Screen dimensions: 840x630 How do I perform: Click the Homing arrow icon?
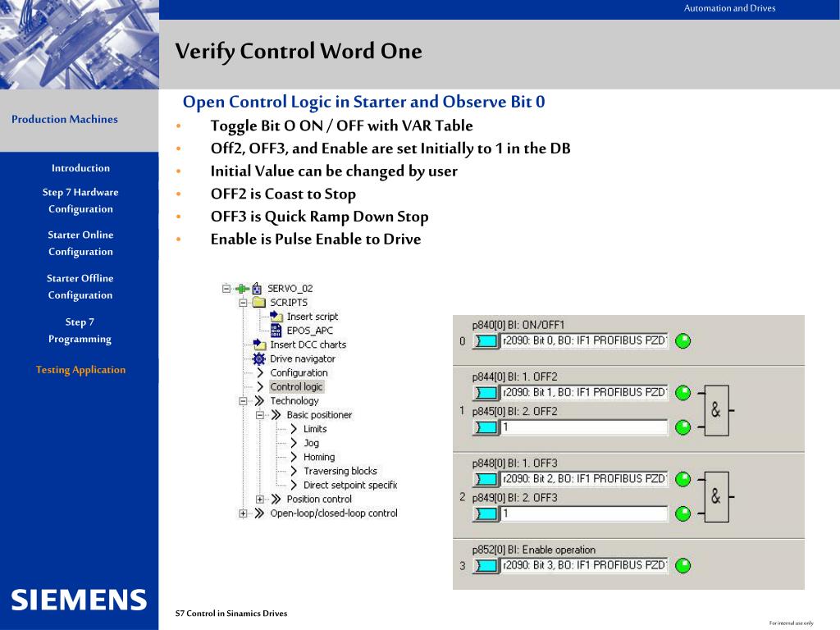tap(294, 456)
